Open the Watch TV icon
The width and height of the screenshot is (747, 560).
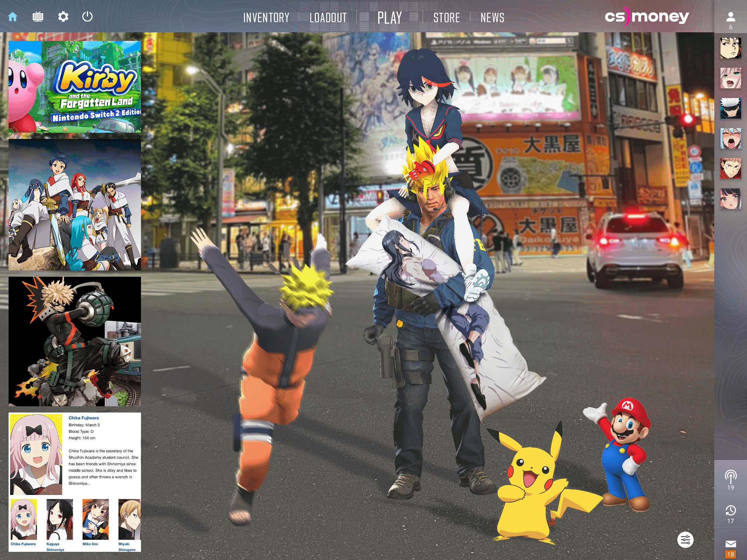(x=38, y=17)
